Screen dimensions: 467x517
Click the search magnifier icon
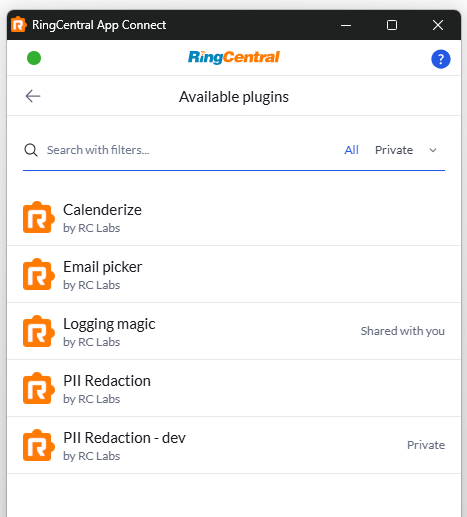(x=31, y=150)
